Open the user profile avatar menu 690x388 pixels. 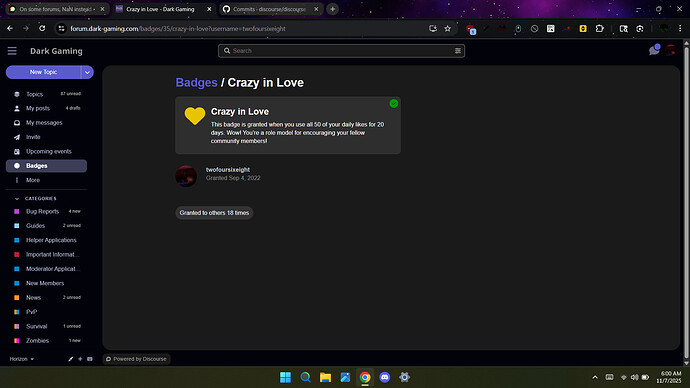(x=671, y=51)
